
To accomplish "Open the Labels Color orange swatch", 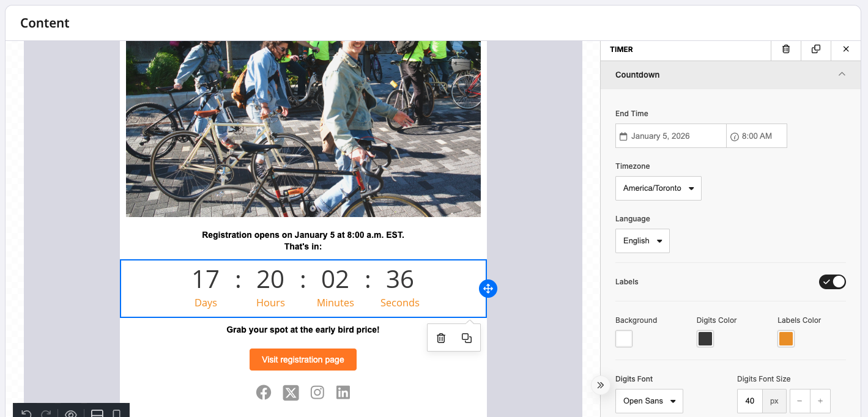I will click(785, 339).
